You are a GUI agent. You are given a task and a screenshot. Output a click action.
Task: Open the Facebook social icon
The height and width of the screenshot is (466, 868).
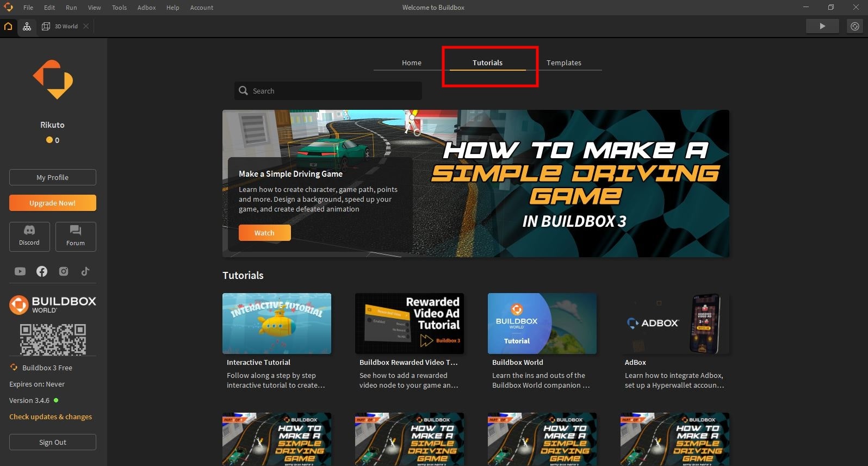pos(42,271)
